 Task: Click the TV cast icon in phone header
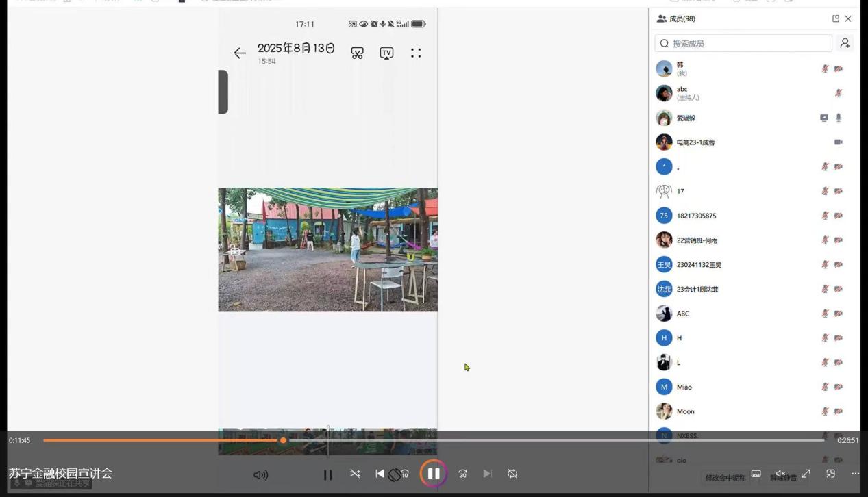click(x=386, y=53)
